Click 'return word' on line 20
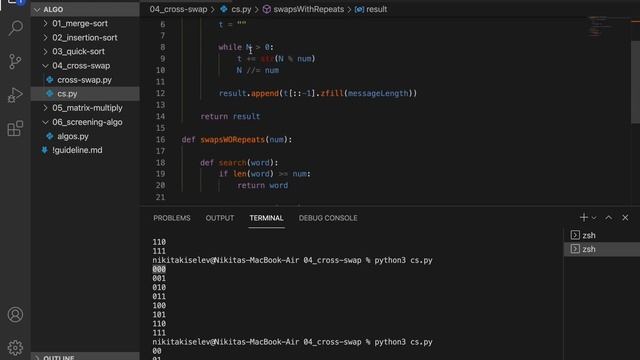Image resolution: width=640 pixels, height=360 pixels. point(262,185)
